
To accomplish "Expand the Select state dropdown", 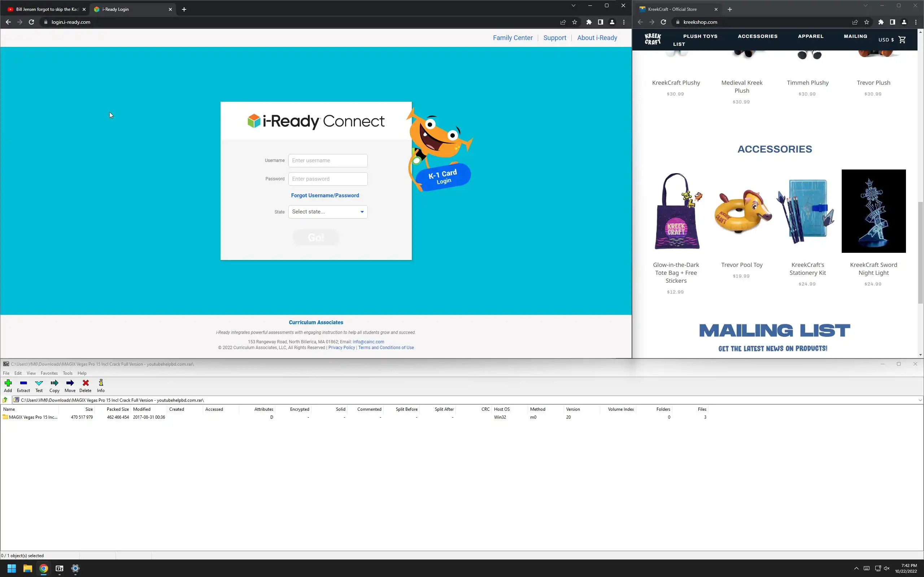I will (x=328, y=212).
